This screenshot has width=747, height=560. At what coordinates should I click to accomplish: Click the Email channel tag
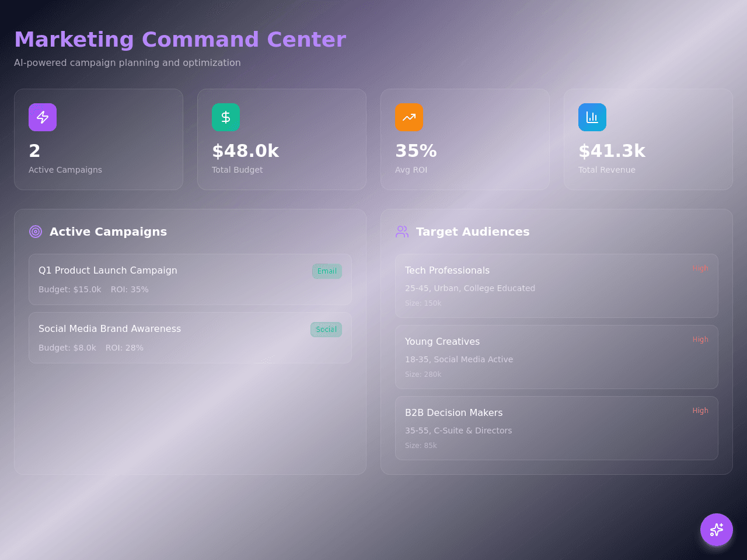tap(327, 271)
